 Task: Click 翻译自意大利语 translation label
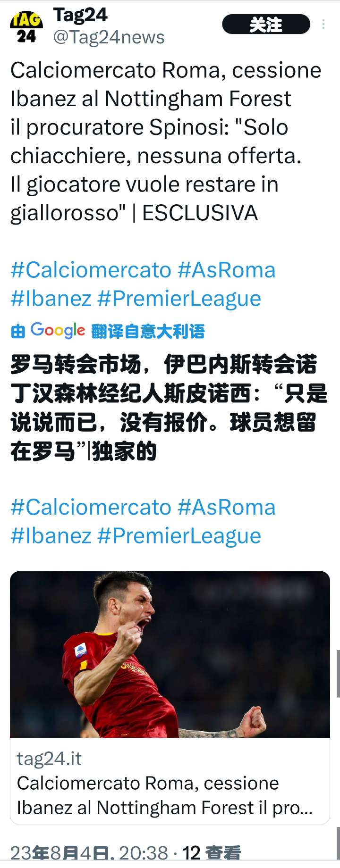(148, 332)
